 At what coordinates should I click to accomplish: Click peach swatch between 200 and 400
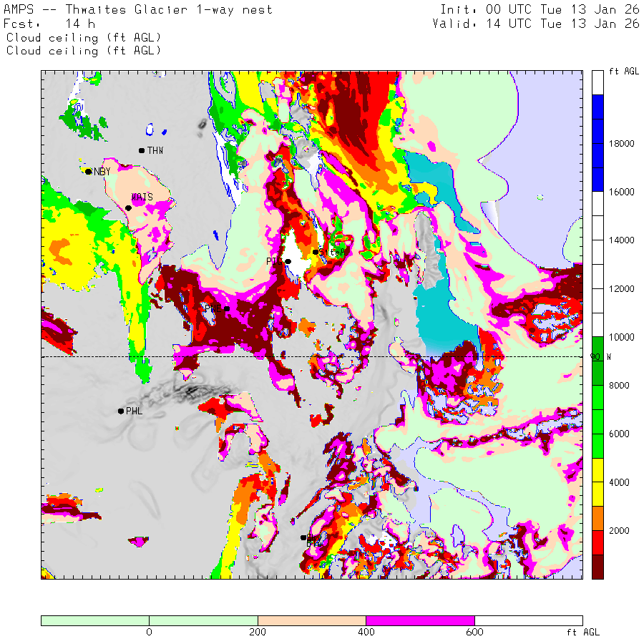click(x=311, y=620)
